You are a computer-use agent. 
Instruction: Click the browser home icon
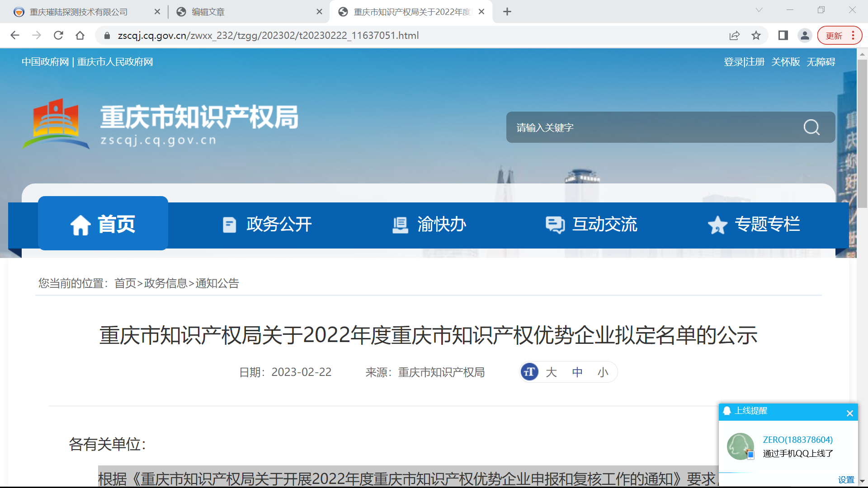[x=80, y=35]
